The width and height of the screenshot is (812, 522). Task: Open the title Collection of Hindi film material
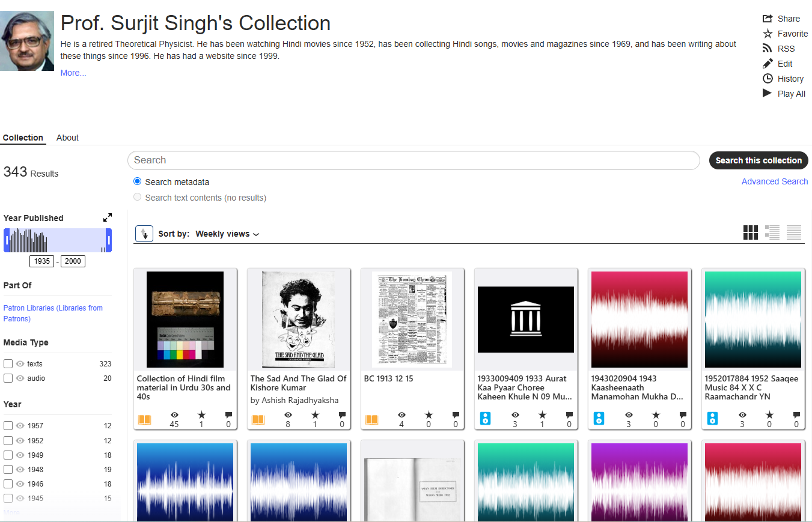point(184,387)
